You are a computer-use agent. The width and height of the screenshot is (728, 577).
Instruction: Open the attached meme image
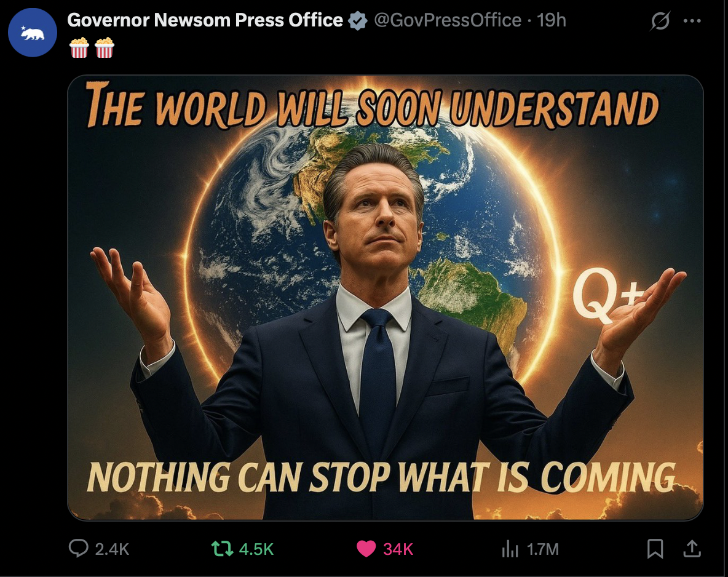pos(386,297)
